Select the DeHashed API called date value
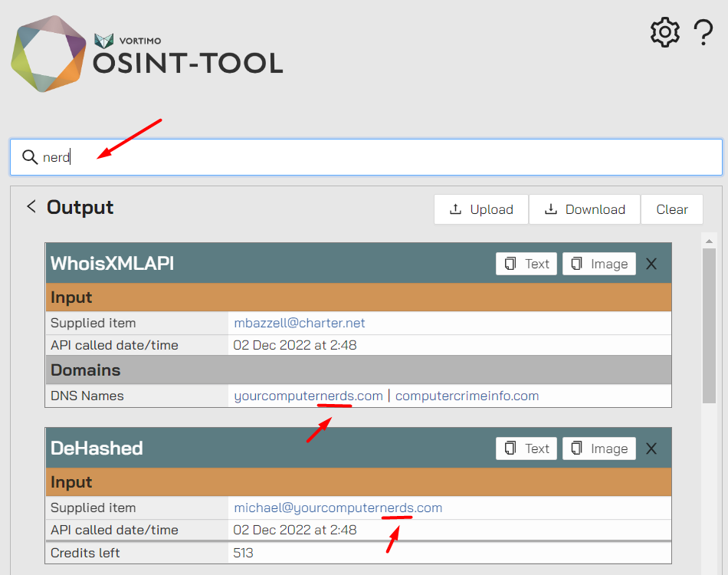 [x=295, y=530]
